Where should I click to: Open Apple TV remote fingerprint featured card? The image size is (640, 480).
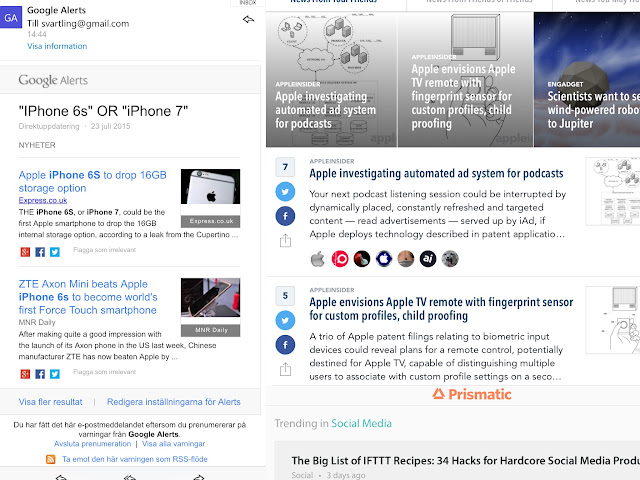pos(466,79)
